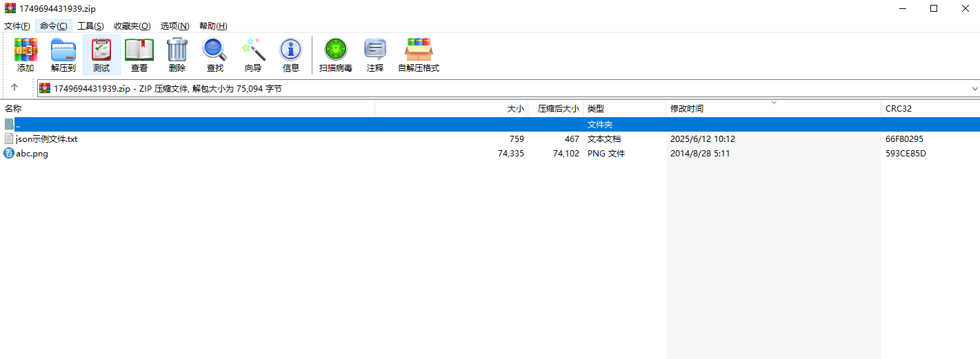This screenshot has width=980, height=359.
Task: Open the 帮助(H) menu
Action: pos(213,26)
